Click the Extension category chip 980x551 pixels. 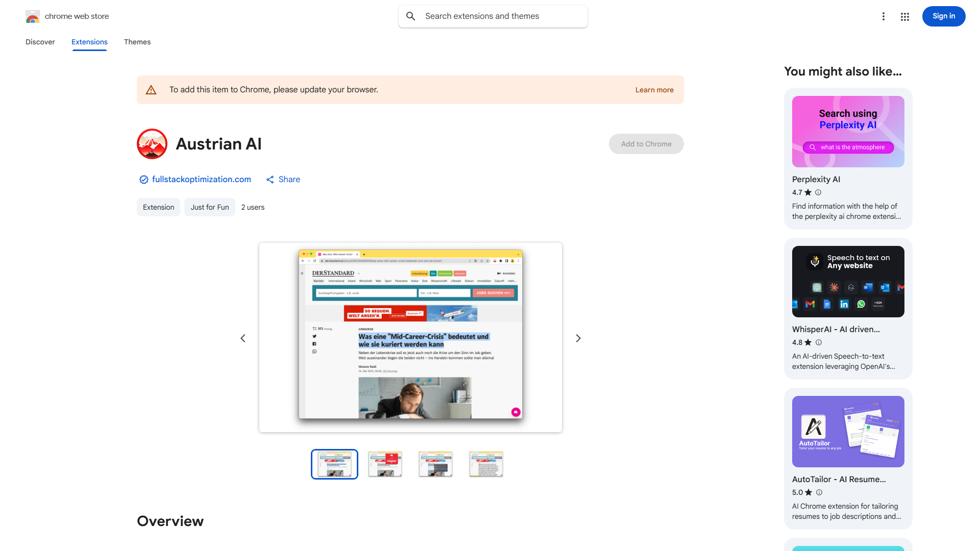pyautogui.click(x=158, y=207)
